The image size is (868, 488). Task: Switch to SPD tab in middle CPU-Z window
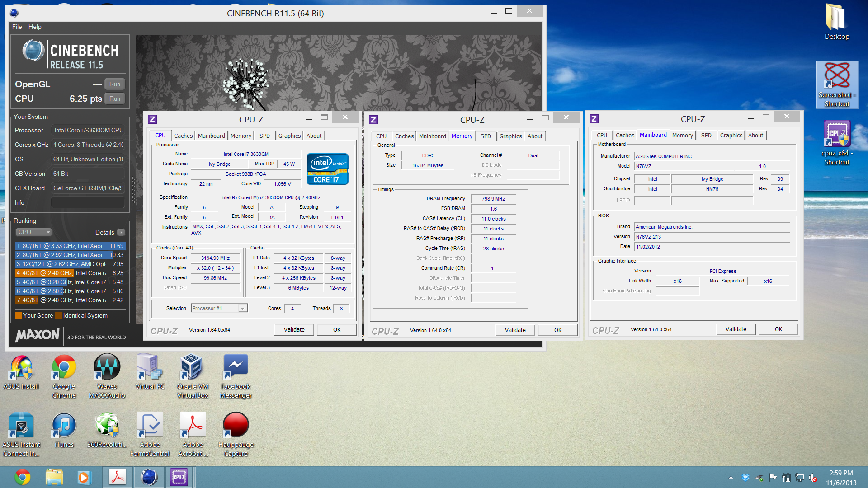point(486,136)
